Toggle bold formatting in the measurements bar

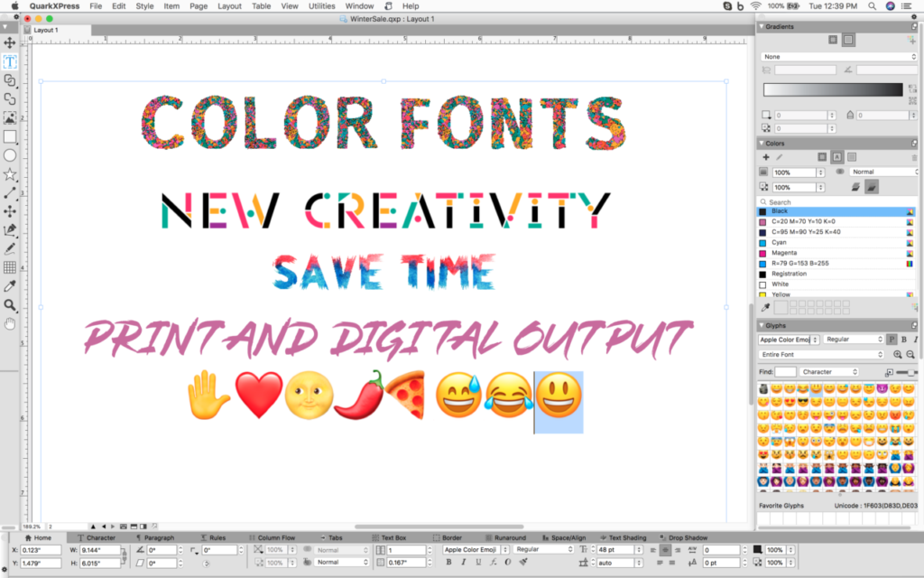point(448,562)
